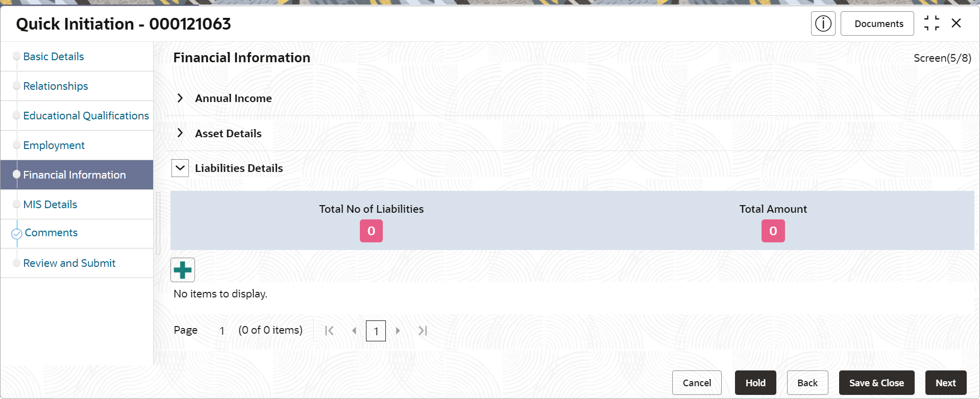
Task: Open the Basic Details step
Action: [54, 57]
